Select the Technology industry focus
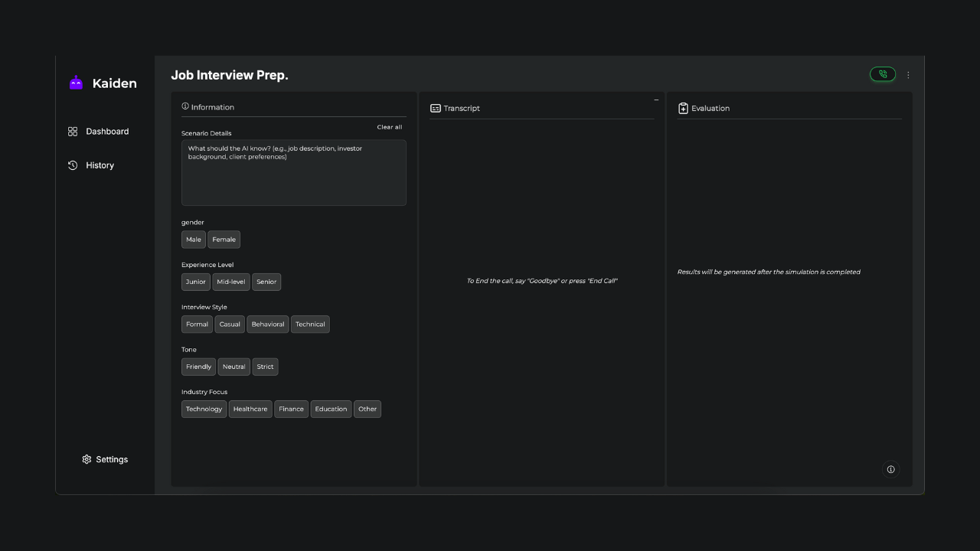This screenshot has width=980, height=551. 204,409
